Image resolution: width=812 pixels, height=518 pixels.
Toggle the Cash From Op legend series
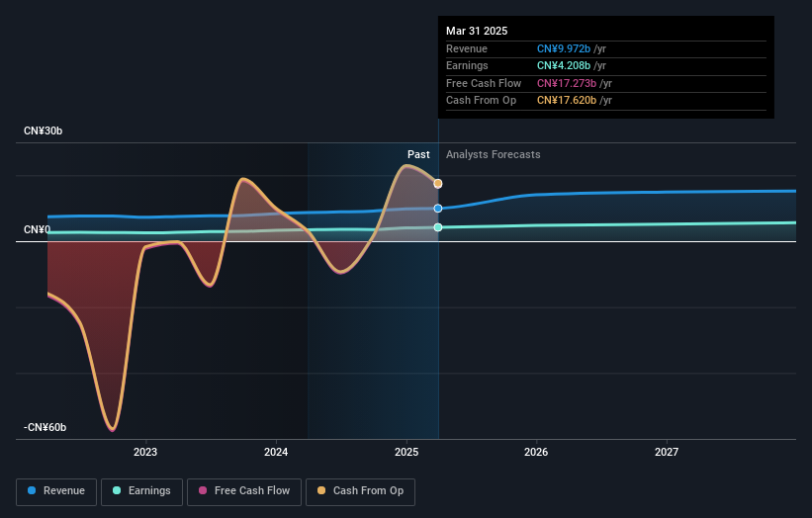coord(360,491)
